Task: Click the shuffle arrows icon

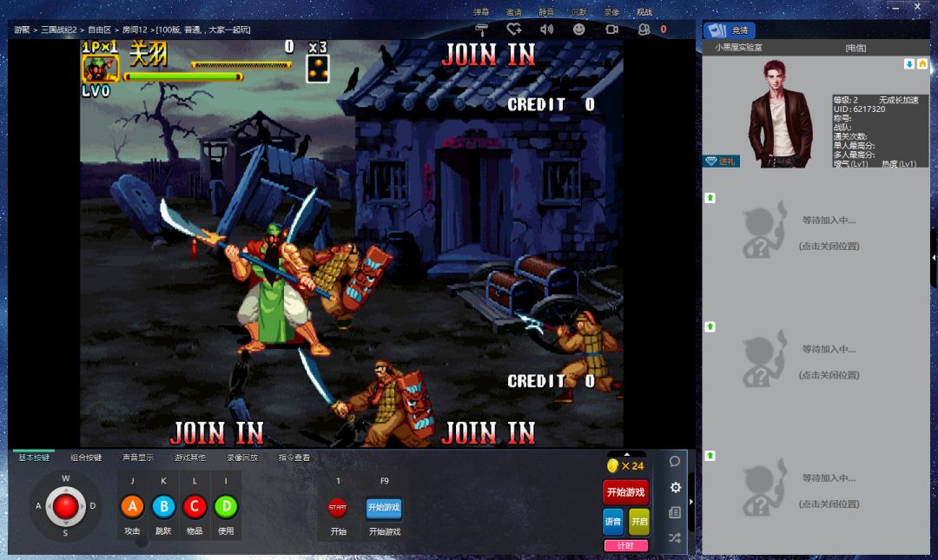Action: [x=675, y=538]
